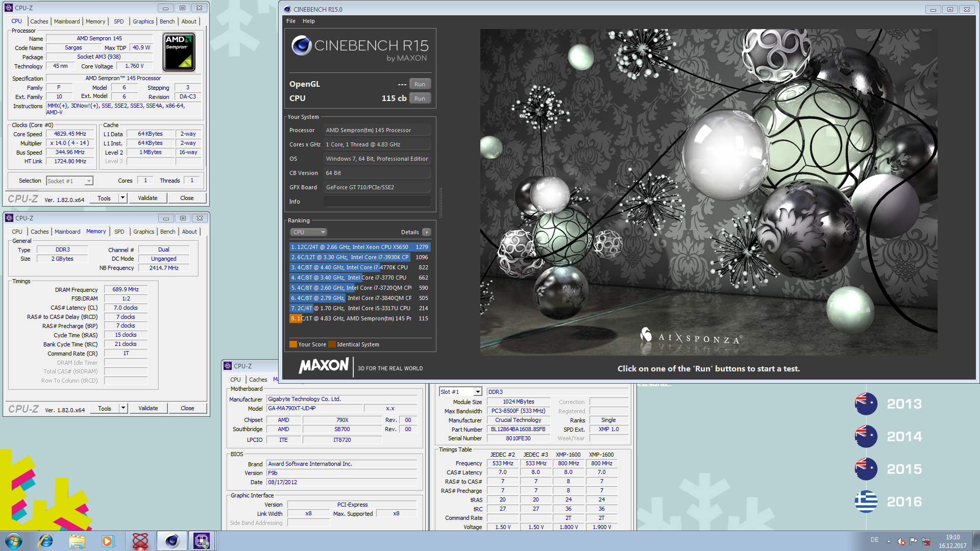Click the Details arrow in Ranking
Screen dimensions: 980x551
427,232
